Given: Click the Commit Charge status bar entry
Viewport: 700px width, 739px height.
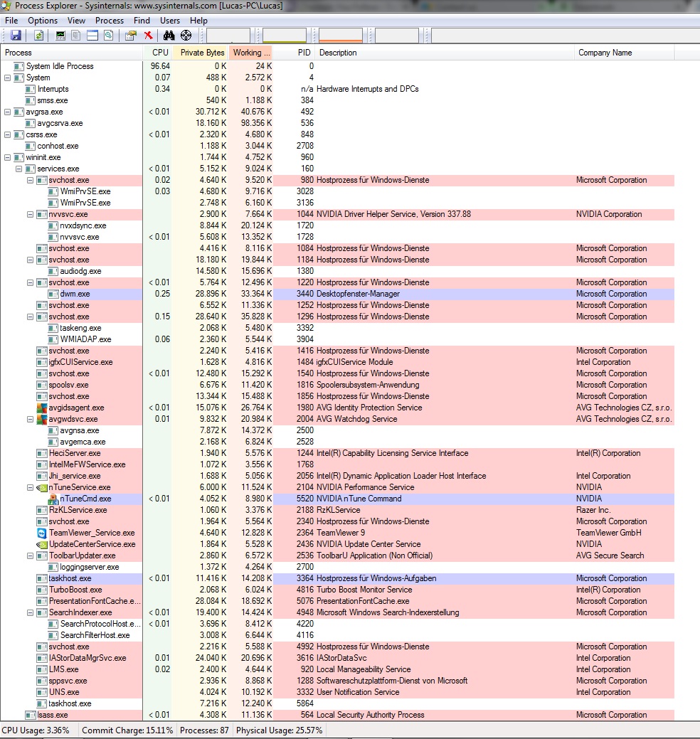Looking at the screenshot, I should point(127,730).
